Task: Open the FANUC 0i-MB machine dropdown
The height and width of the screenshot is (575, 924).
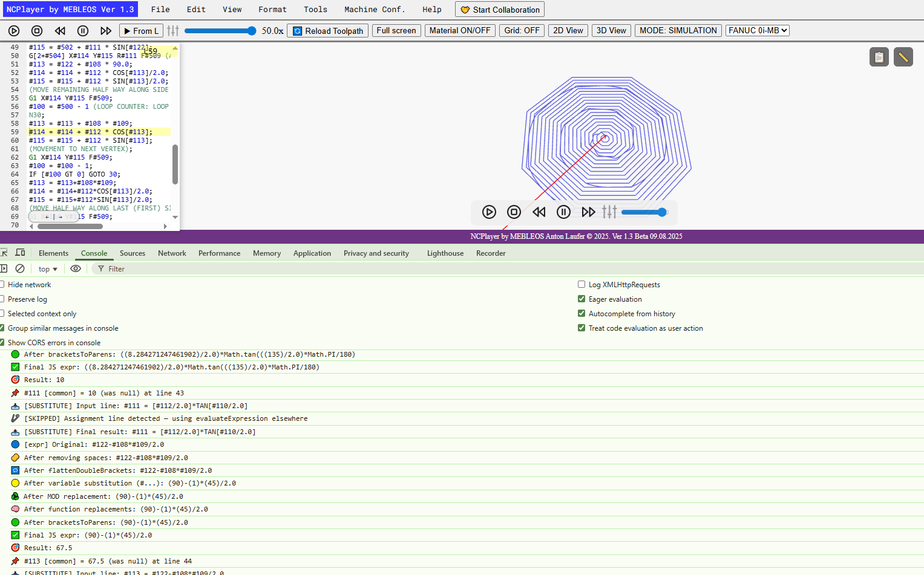Action: (x=757, y=30)
